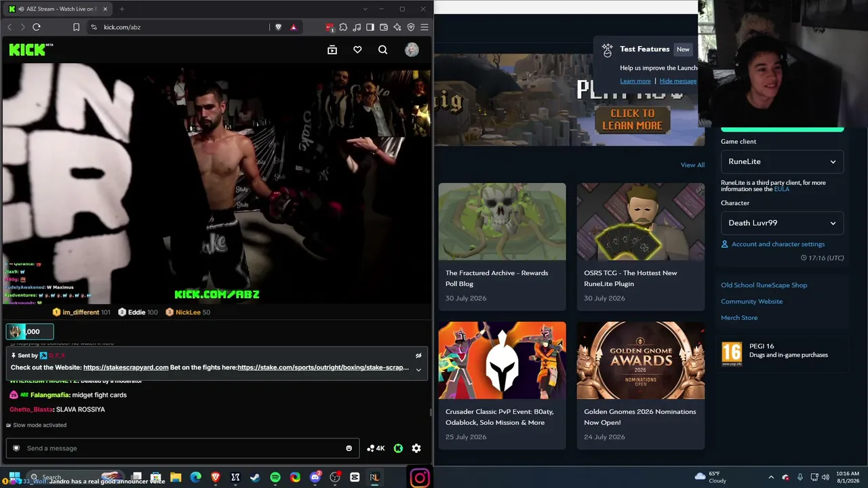Viewport: 868px width, 488px height.
Task: Open File Explorer from the taskbar
Action: tap(176, 477)
